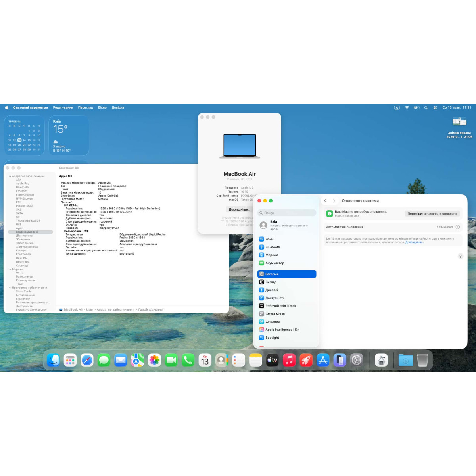This screenshot has width=476, height=476.
Task: Open the Системні параметри menu
Action: click(x=31, y=107)
